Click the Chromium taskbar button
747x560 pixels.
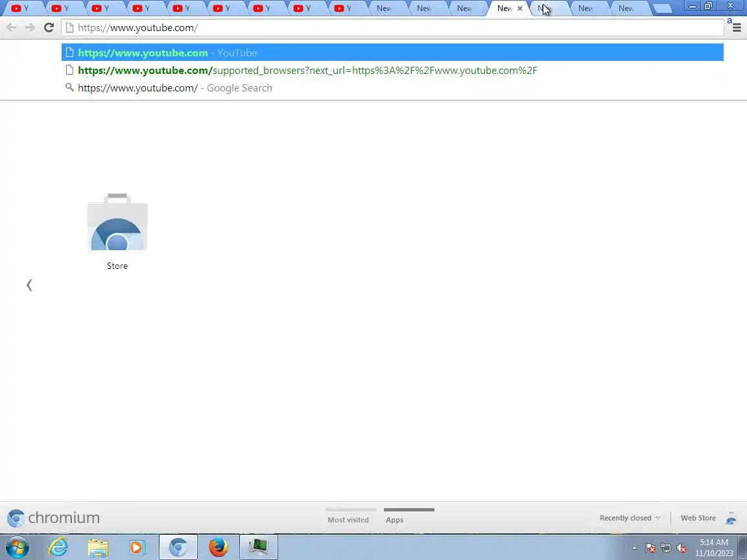click(178, 547)
